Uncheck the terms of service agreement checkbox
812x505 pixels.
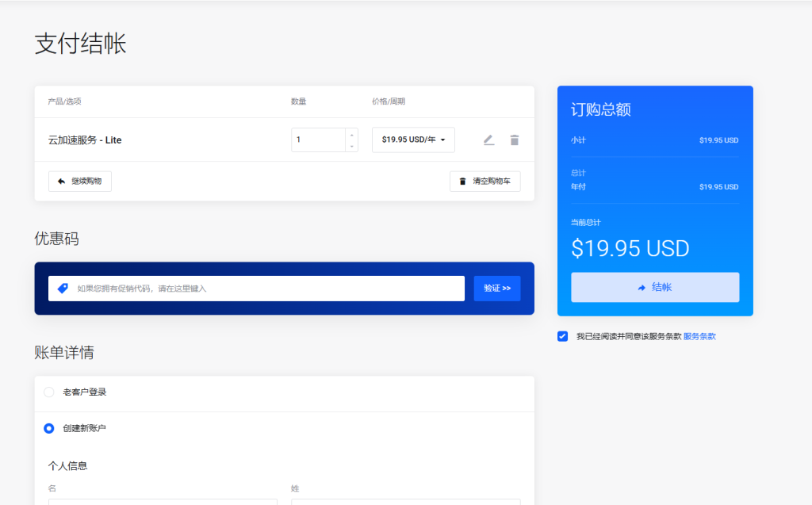tap(563, 336)
